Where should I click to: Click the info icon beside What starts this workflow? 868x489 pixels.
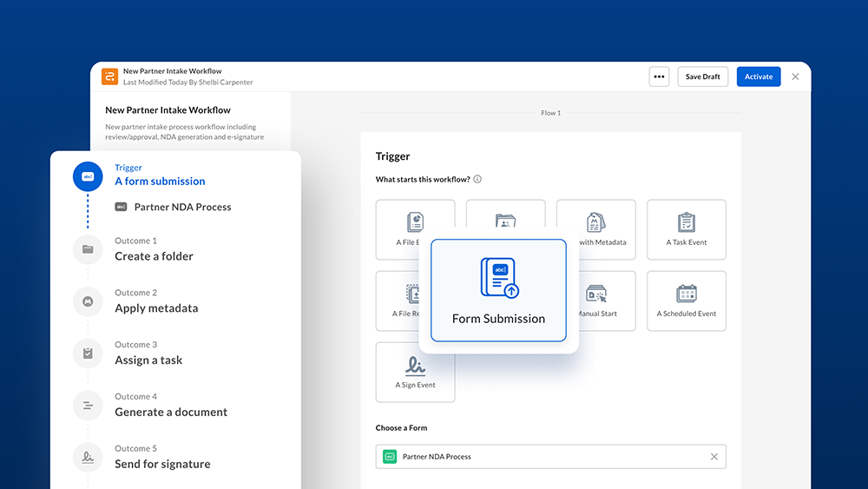477,180
